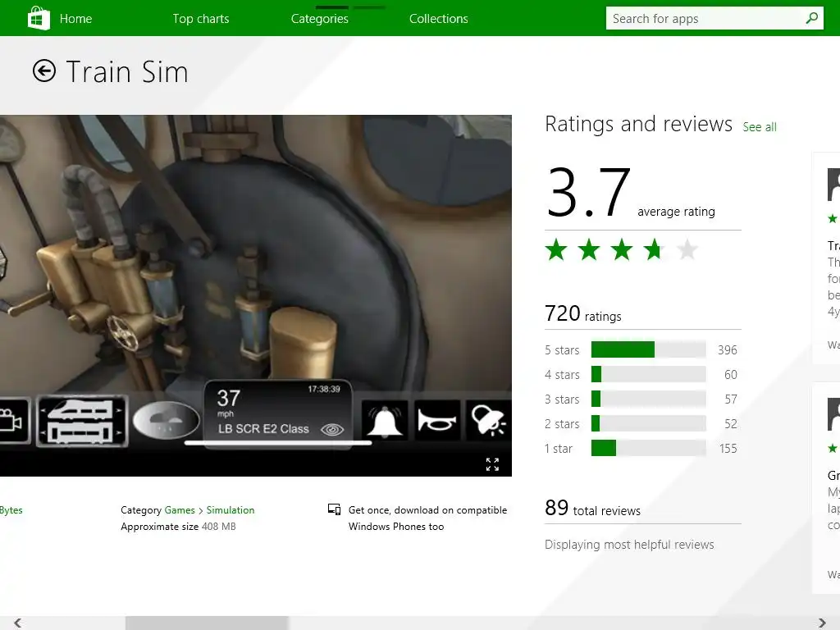Click the 'LB SCR E2 Class' label

click(x=263, y=429)
